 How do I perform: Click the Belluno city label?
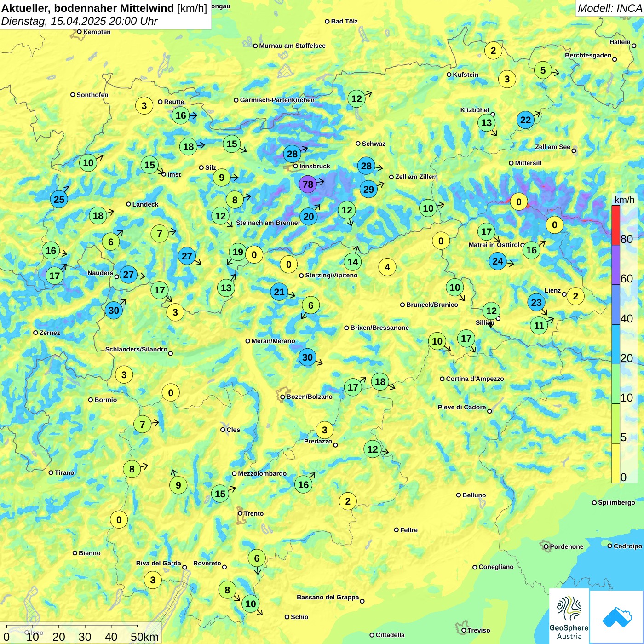click(x=474, y=495)
